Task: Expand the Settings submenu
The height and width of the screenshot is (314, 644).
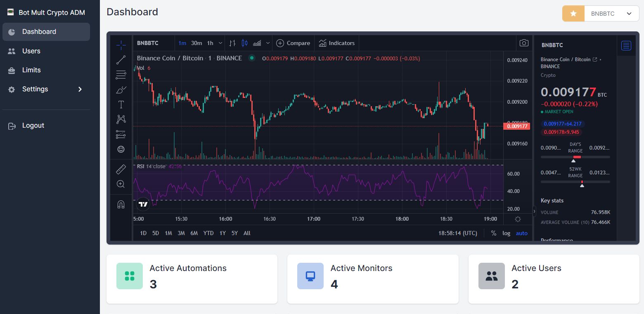Action: [x=80, y=89]
